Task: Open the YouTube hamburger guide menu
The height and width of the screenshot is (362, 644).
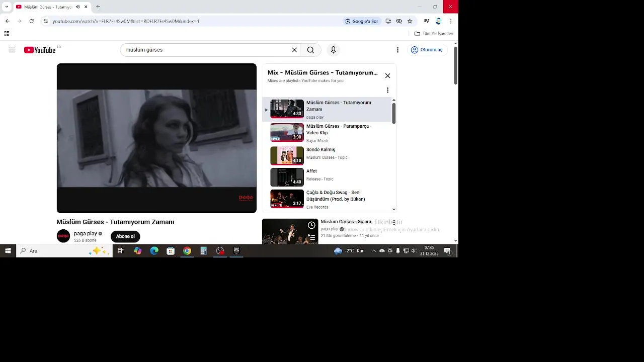Action: pyautogui.click(x=12, y=50)
